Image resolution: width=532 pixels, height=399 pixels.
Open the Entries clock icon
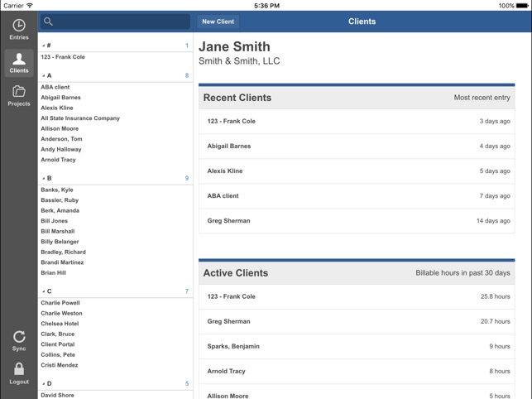(19, 26)
